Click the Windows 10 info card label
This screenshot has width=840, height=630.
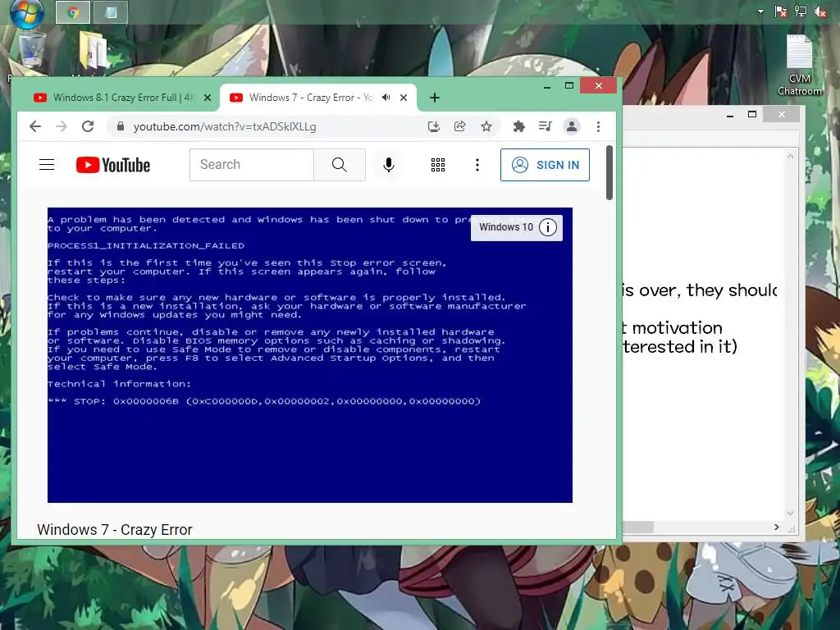(506, 227)
